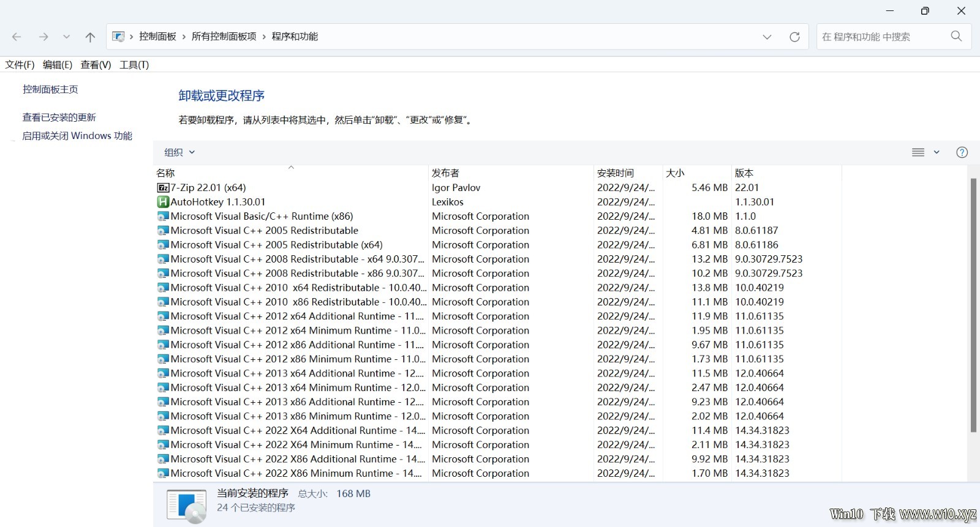
Task: Click version 1.1.30.01 cell
Action: pos(755,202)
